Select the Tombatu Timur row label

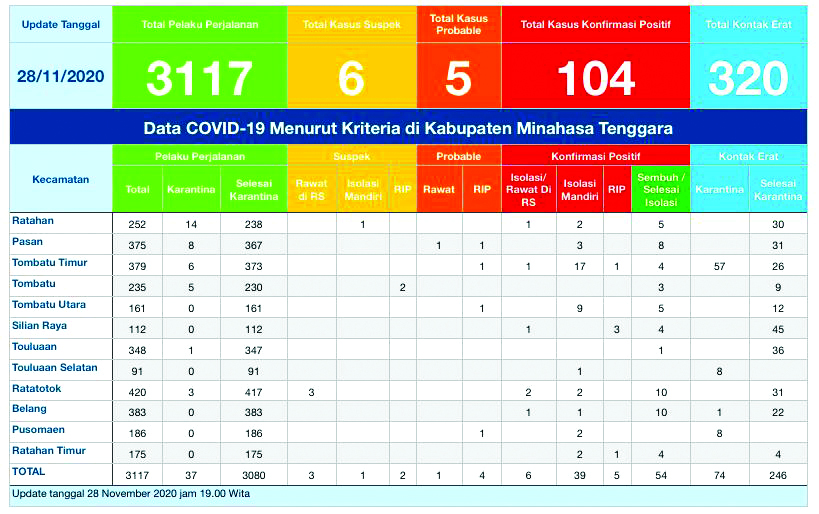49,263
